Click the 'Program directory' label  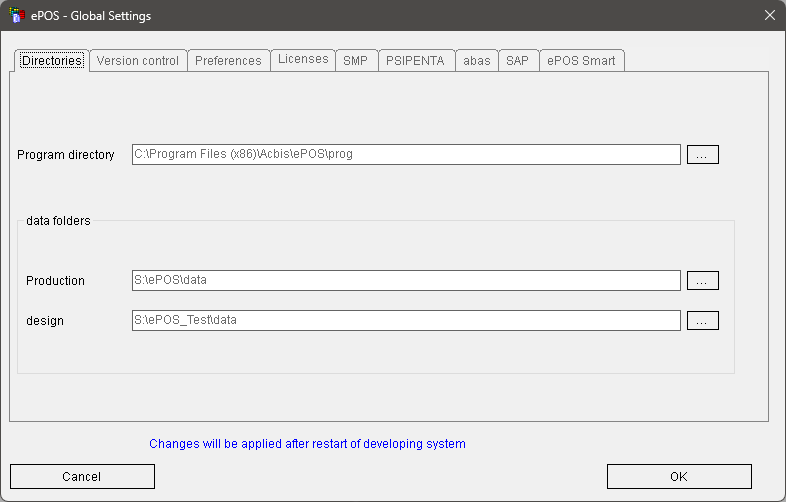pyautogui.click(x=66, y=154)
